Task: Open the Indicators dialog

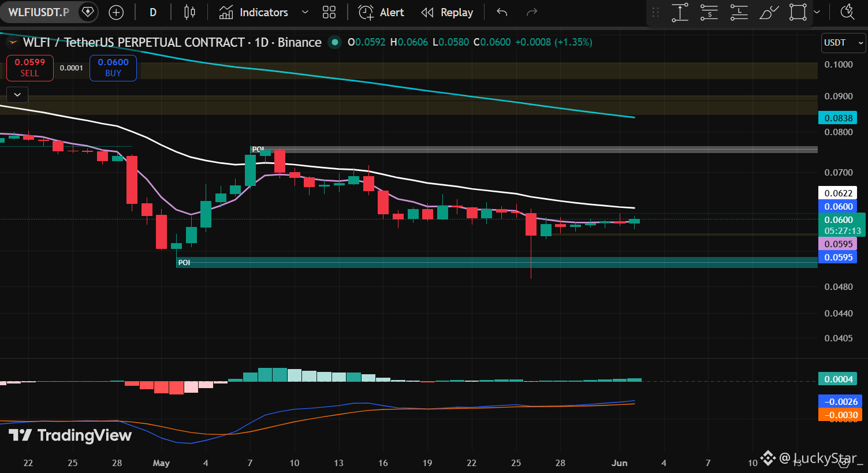Action: pyautogui.click(x=254, y=12)
